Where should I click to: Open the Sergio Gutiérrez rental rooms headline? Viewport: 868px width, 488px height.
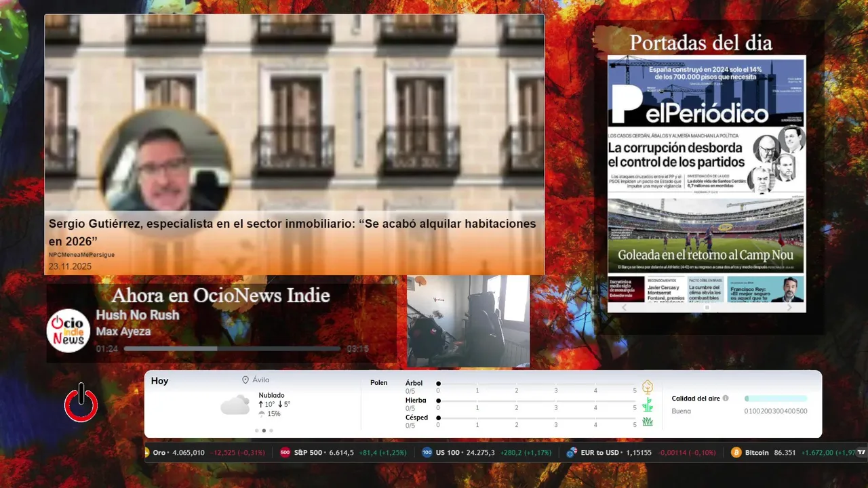pos(292,232)
